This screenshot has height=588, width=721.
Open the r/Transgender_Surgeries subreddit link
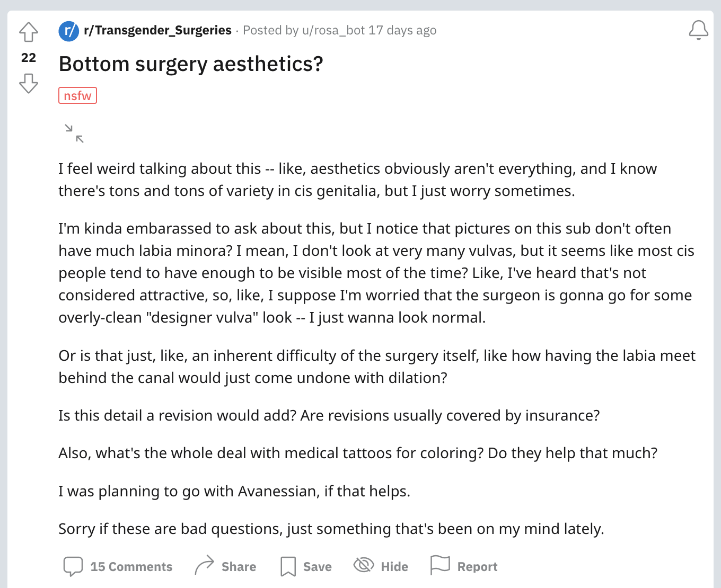[x=157, y=30]
